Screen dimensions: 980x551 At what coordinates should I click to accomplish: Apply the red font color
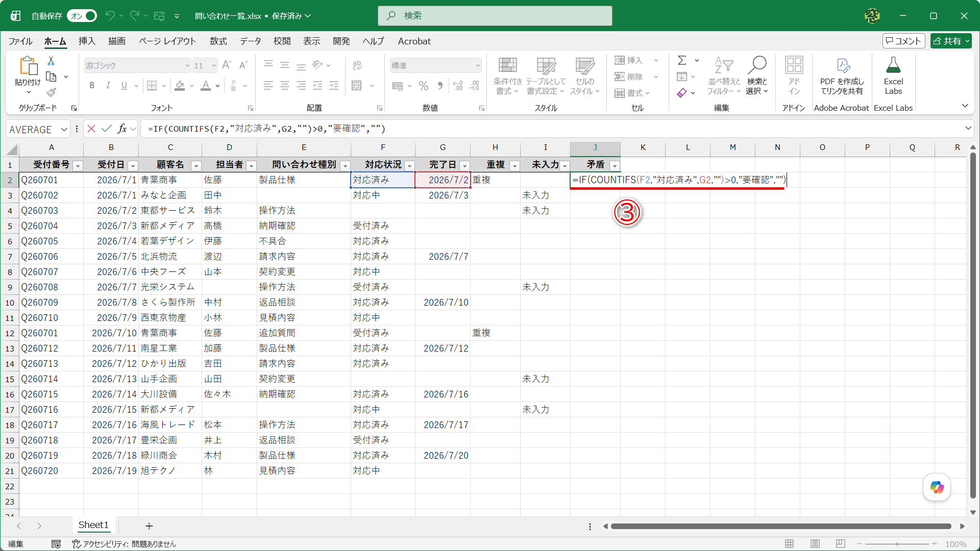point(206,86)
